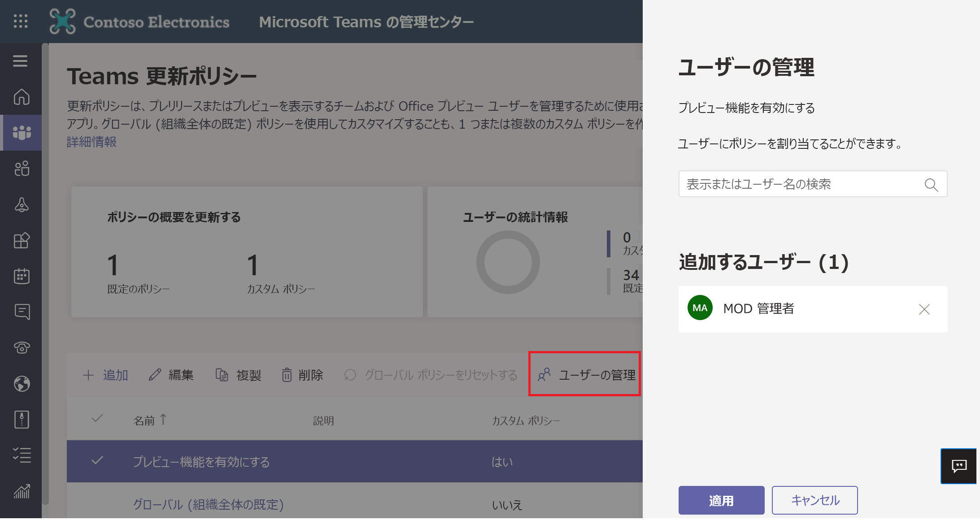Toggle select-all checkmark in table header
The image size is (980, 520).
click(97, 419)
